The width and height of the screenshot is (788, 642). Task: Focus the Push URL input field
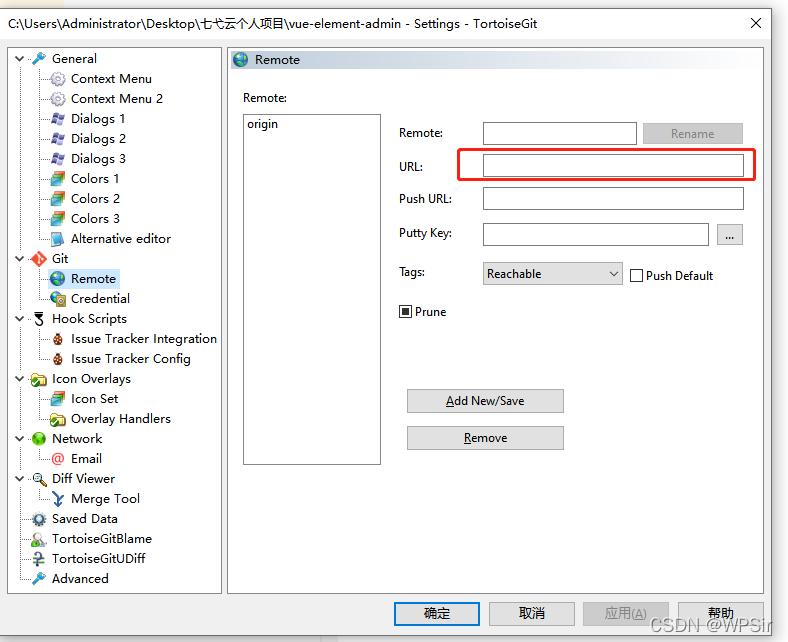tap(613, 199)
